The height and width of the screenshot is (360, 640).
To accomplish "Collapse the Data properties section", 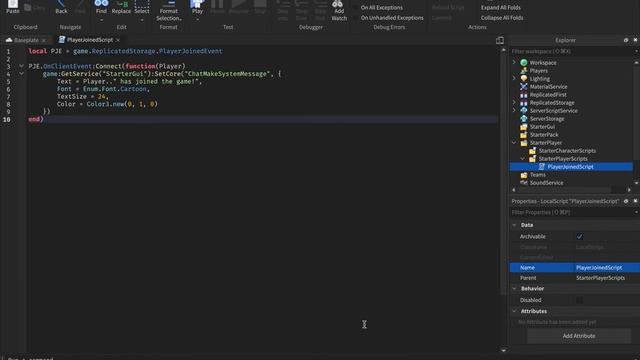I will 514,225.
